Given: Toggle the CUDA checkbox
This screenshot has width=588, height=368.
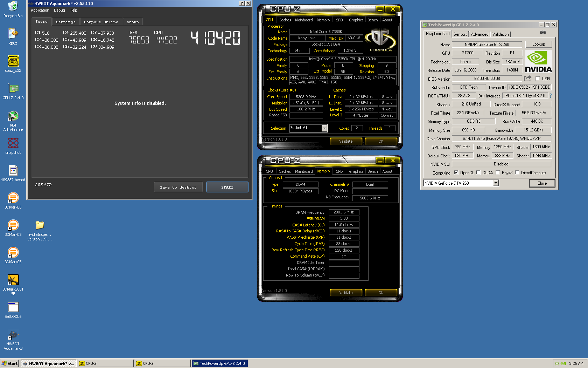Looking at the screenshot, I should 478,172.
